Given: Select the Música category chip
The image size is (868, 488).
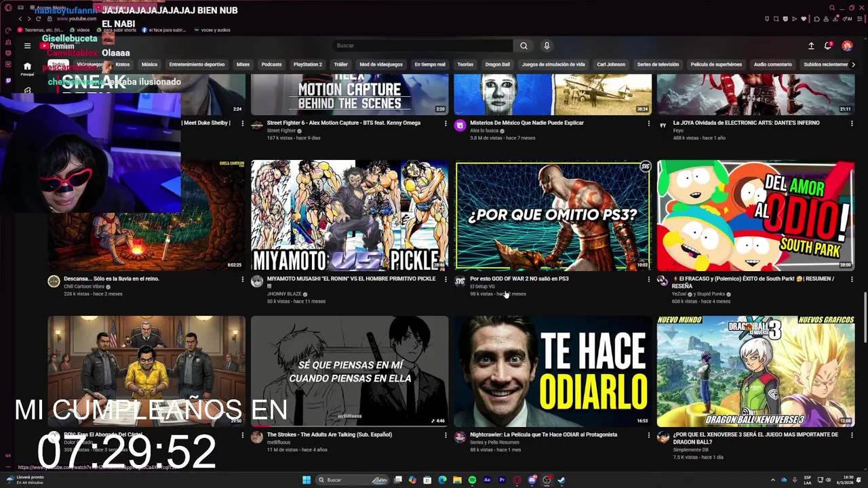Looking at the screenshot, I should coord(149,64).
